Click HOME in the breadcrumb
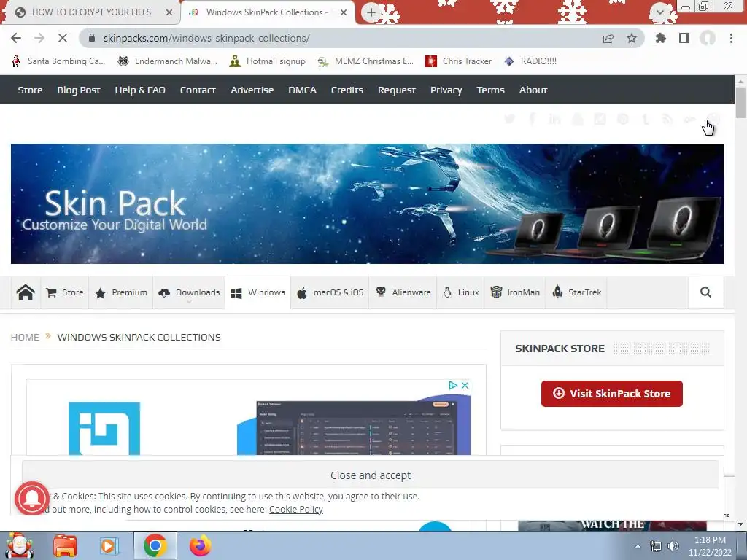This screenshot has height=560, width=747. pyautogui.click(x=25, y=338)
